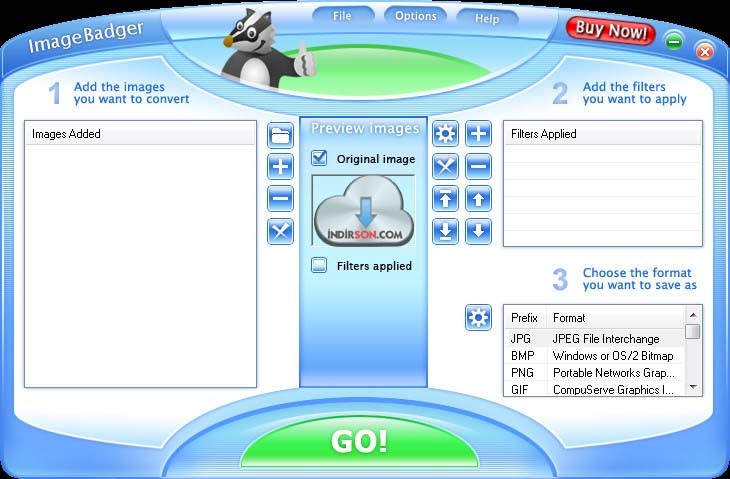The width and height of the screenshot is (730, 479).
Task: Select JPEG File Interchange format text
Action: [606, 339]
